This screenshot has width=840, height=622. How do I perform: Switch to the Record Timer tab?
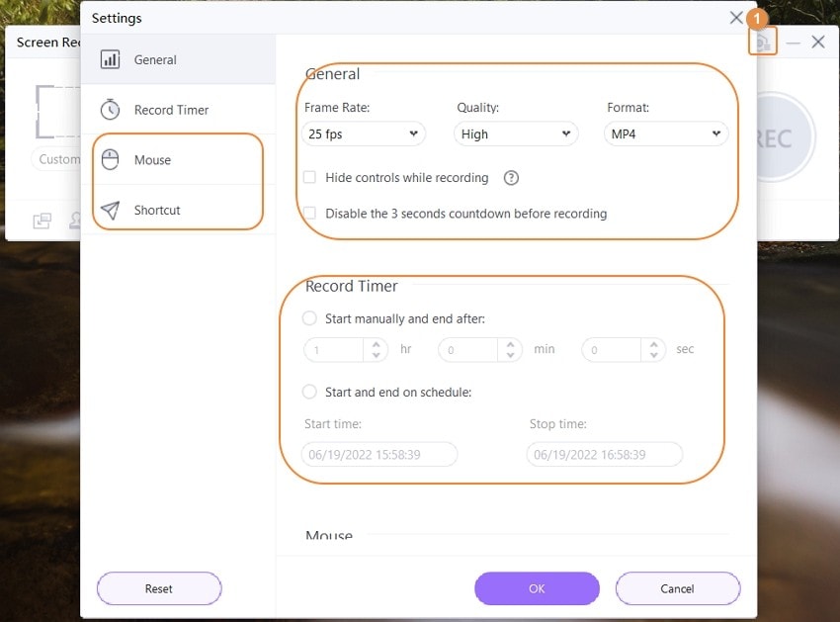coord(178,110)
